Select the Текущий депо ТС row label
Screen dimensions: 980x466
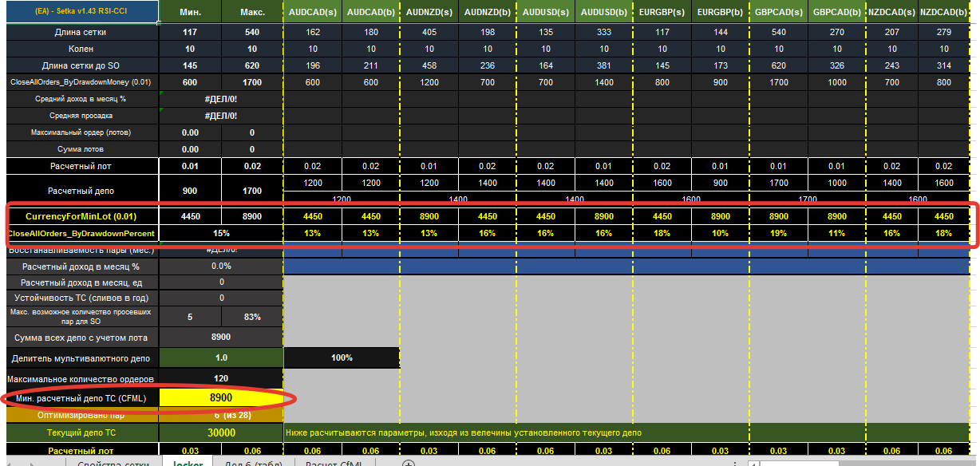[82, 432]
